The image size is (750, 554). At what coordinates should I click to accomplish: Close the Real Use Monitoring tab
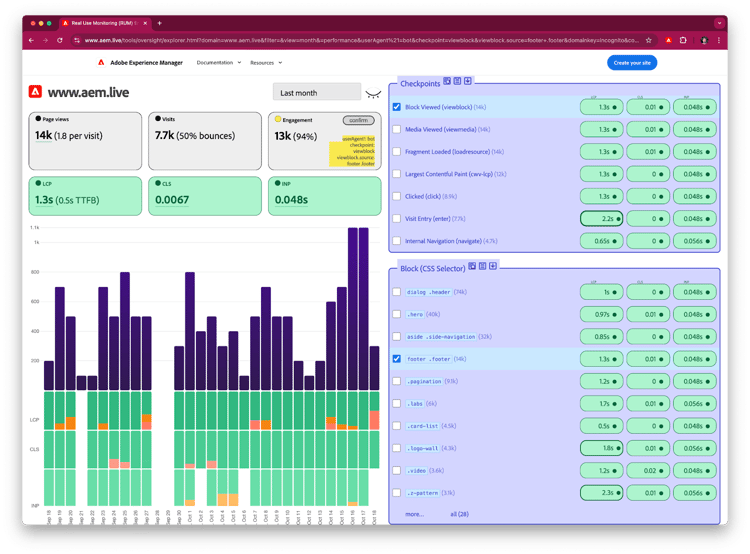[x=145, y=23]
